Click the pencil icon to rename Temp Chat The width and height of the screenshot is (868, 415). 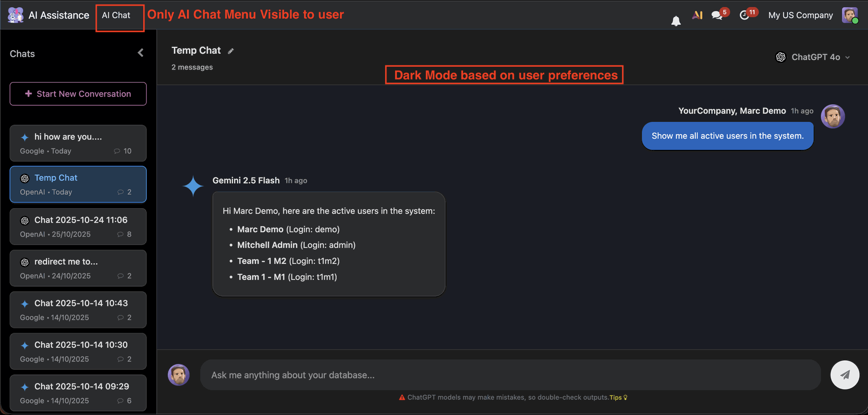(231, 51)
